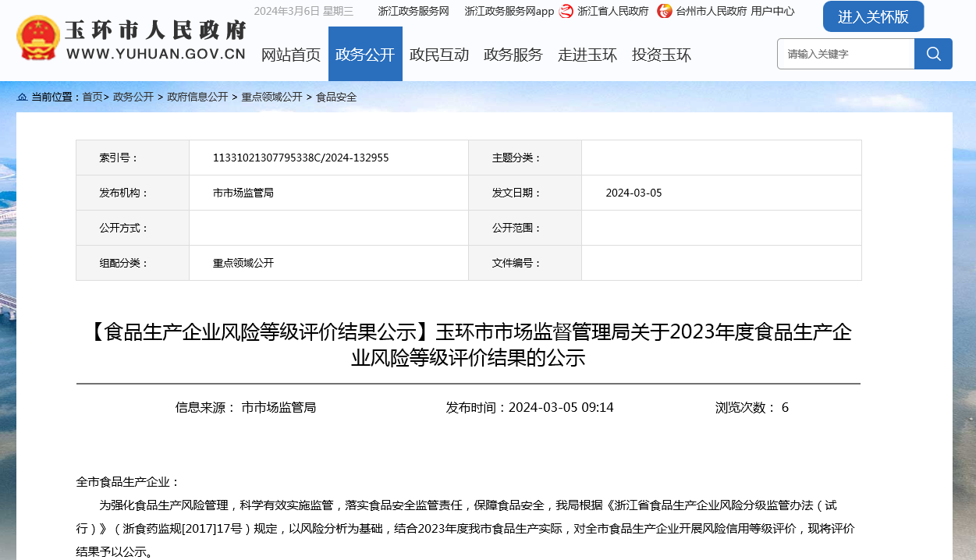Open the 走进玉环 navigation item
The width and height of the screenshot is (976, 560).
pyautogui.click(x=587, y=55)
